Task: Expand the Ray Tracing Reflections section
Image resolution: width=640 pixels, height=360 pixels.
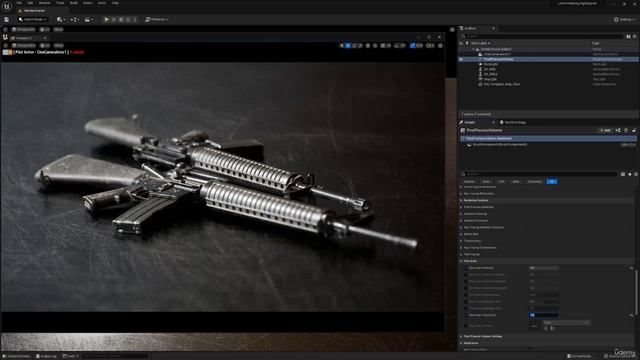Action: click(x=461, y=194)
